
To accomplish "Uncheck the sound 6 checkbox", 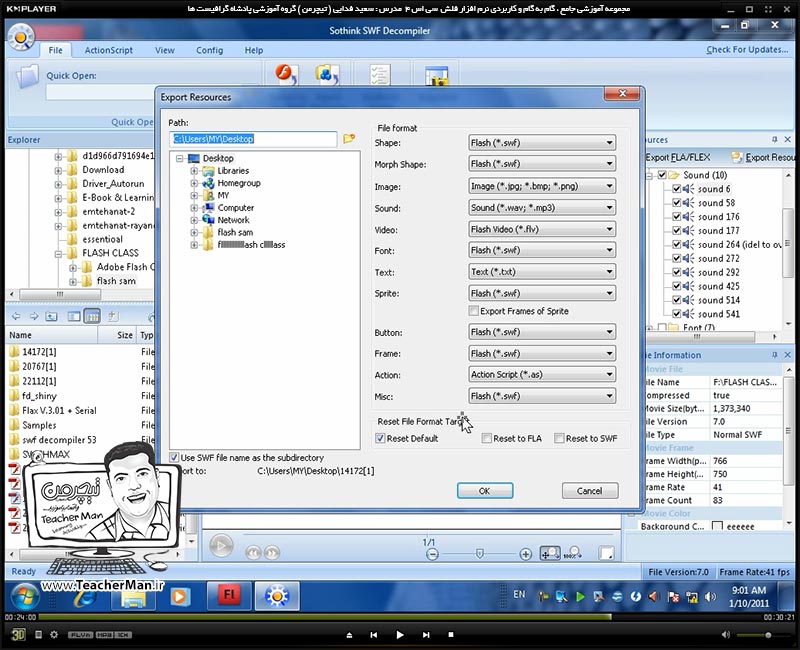I will pos(677,189).
